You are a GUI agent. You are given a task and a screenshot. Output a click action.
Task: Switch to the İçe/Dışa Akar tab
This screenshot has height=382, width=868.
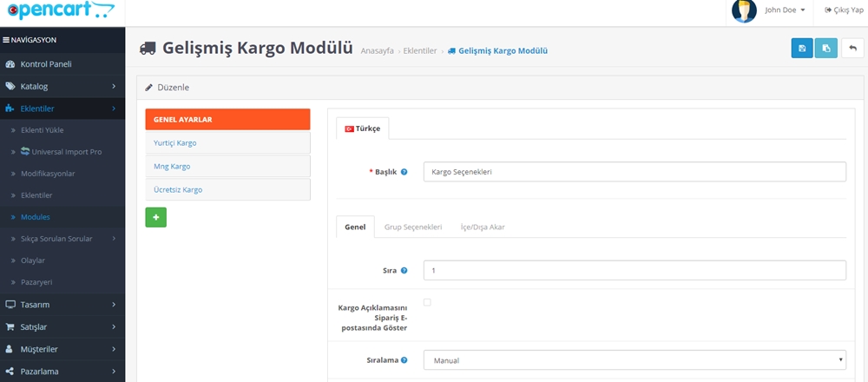pyautogui.click(x=483, y=227)
